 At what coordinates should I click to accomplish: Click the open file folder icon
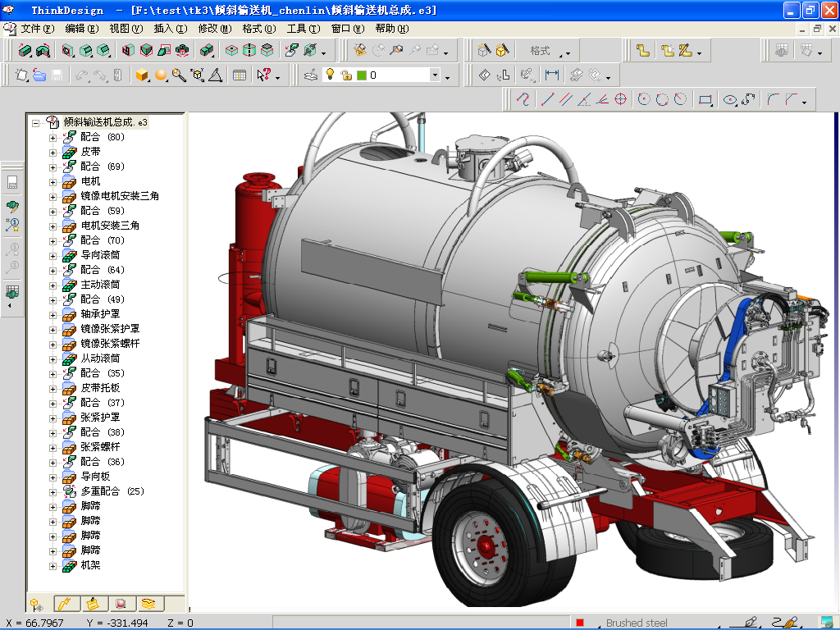(39, 75)
